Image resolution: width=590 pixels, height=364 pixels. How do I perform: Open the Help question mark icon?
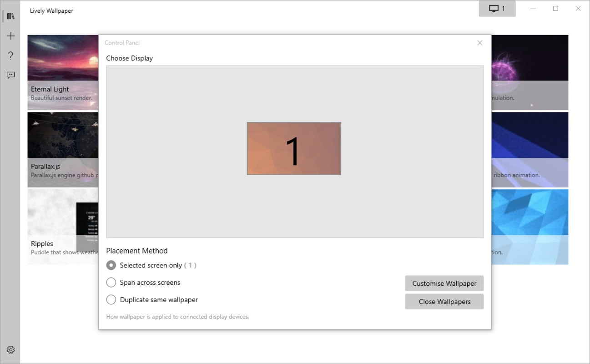(x=11, y=56)
